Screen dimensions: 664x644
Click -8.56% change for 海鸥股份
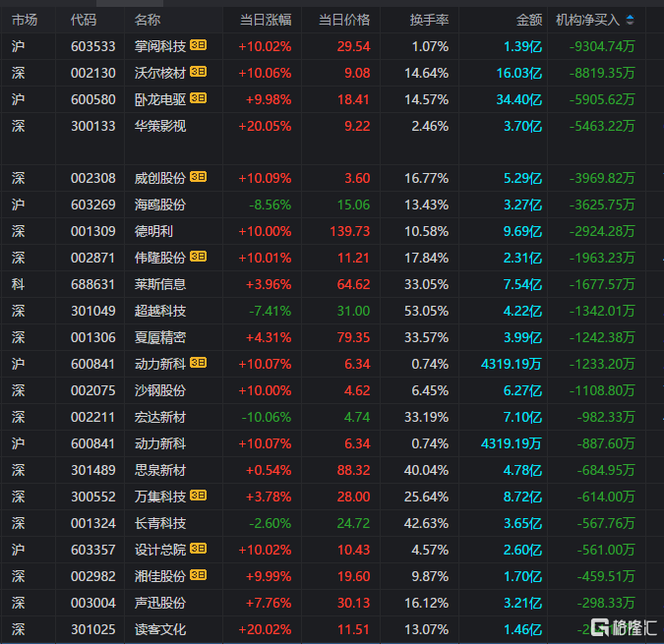coord(271,205)
